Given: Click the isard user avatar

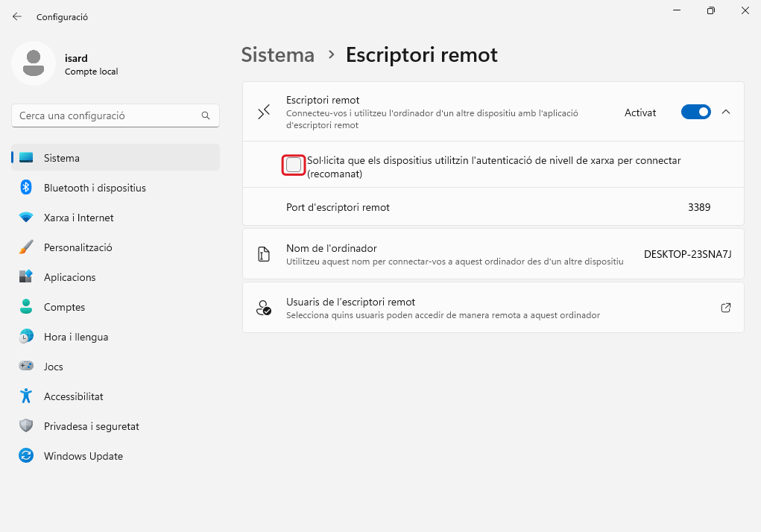Looking at the screenshot, I should pos(33,63).
